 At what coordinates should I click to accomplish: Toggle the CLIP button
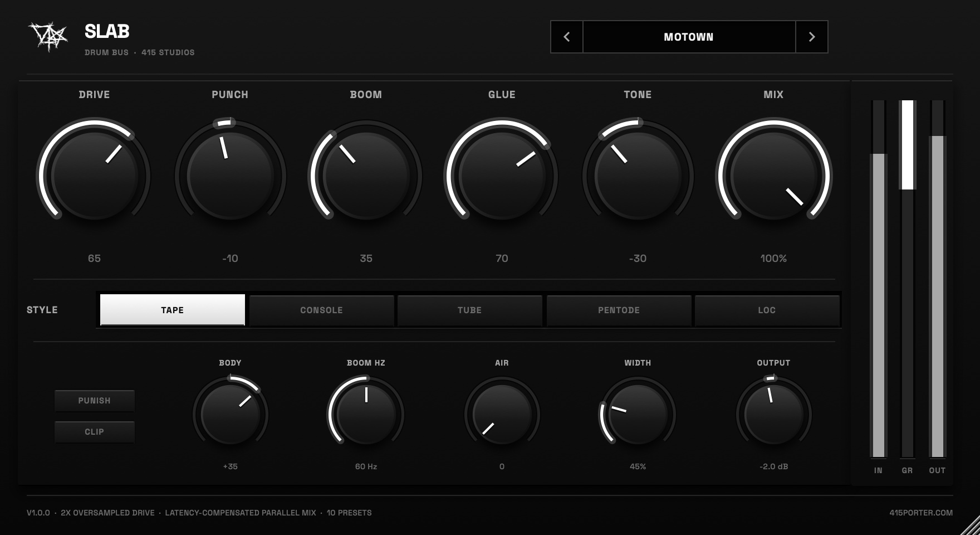(95, 432)
